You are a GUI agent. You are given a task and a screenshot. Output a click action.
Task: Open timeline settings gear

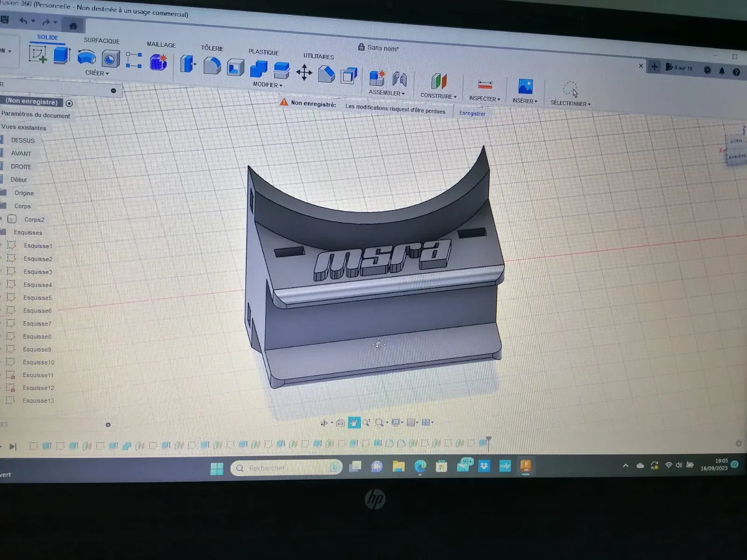click(738, 443)
